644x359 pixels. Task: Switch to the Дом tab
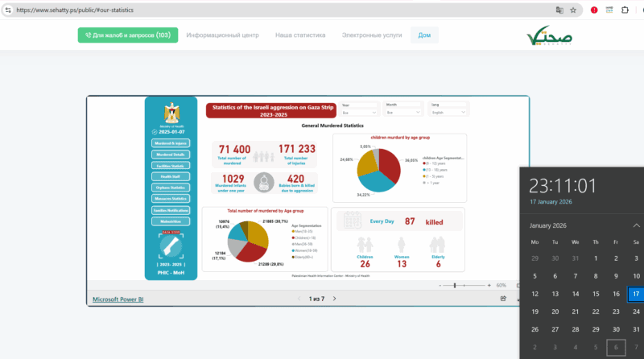click(x=423, y=35)
